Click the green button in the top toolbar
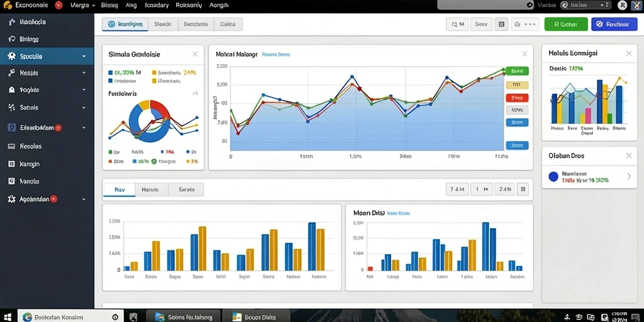Image resolution: width=644 pixels, height=322 pixels. [x=566, y=25]
